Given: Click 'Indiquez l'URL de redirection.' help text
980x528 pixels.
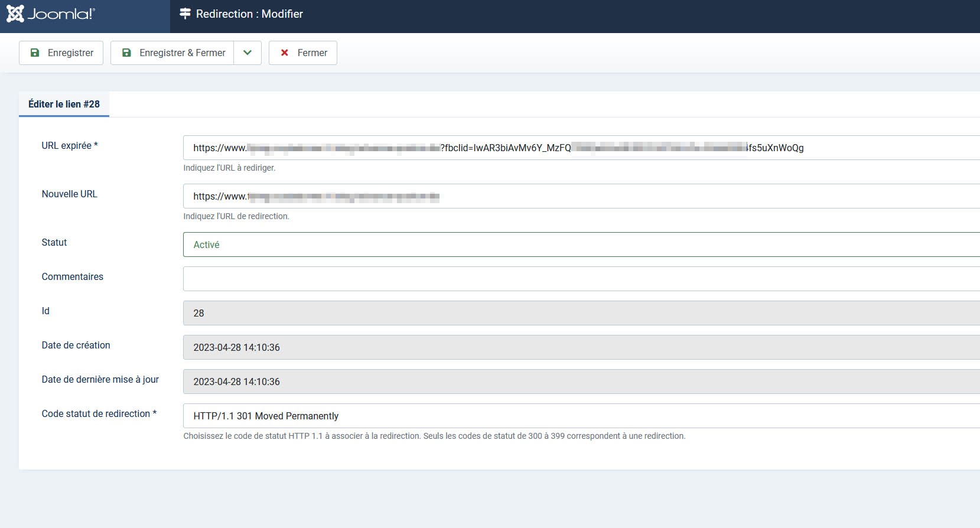Looking at the screenshot, I should [x=236, y=216].
